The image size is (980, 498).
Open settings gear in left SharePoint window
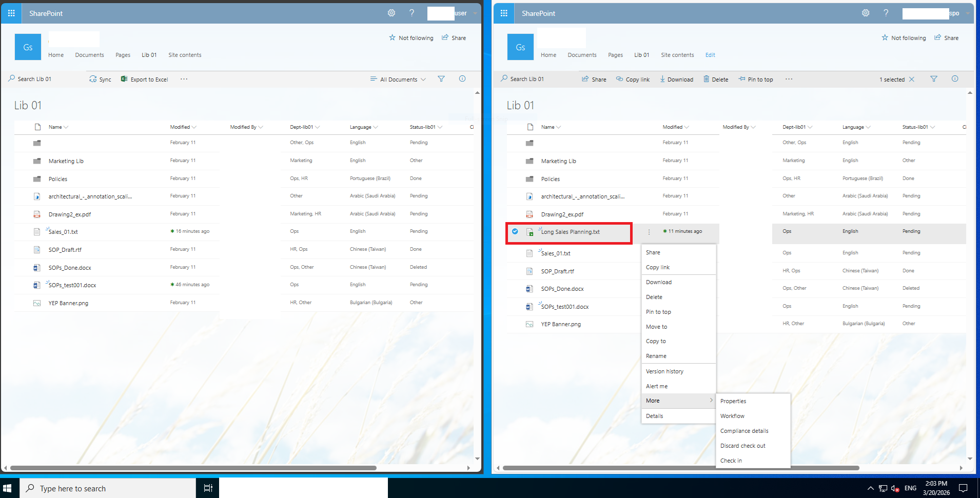pos(391,13)
